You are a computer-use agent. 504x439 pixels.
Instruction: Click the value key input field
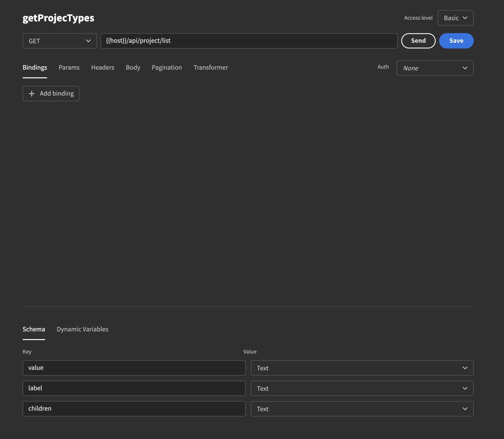coord(134,368)
